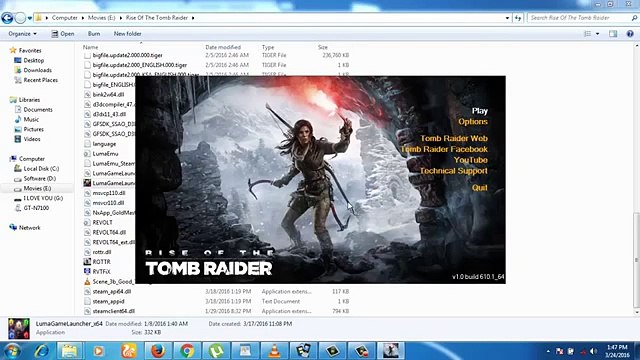Select file d3dx11_43.dll
640x360 pixels.
[109, 114]
